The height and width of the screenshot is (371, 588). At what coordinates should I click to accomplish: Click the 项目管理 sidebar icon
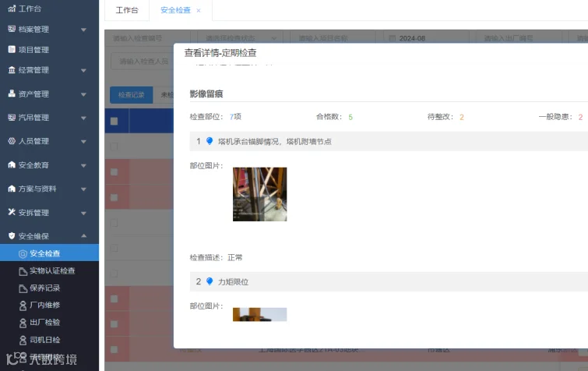click(x=12, y=49)
